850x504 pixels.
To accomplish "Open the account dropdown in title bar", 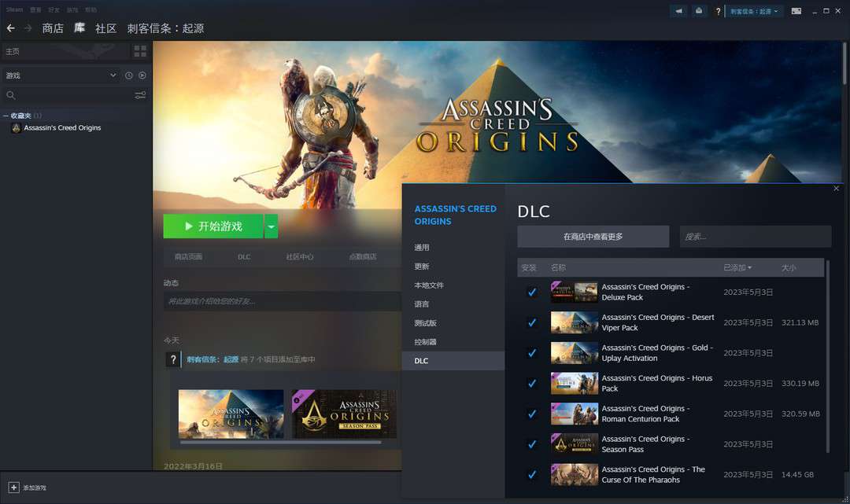I will coord(754,11).
